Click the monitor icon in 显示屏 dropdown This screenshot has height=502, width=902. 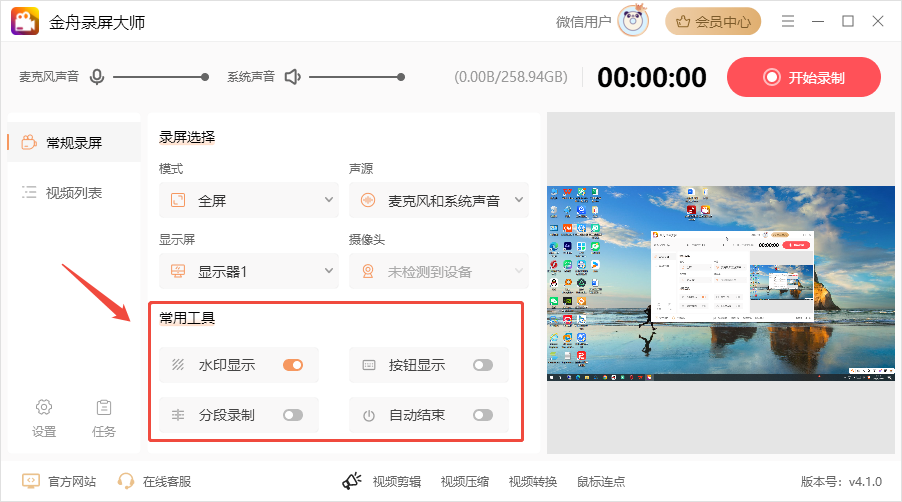(x=178, y=271)
